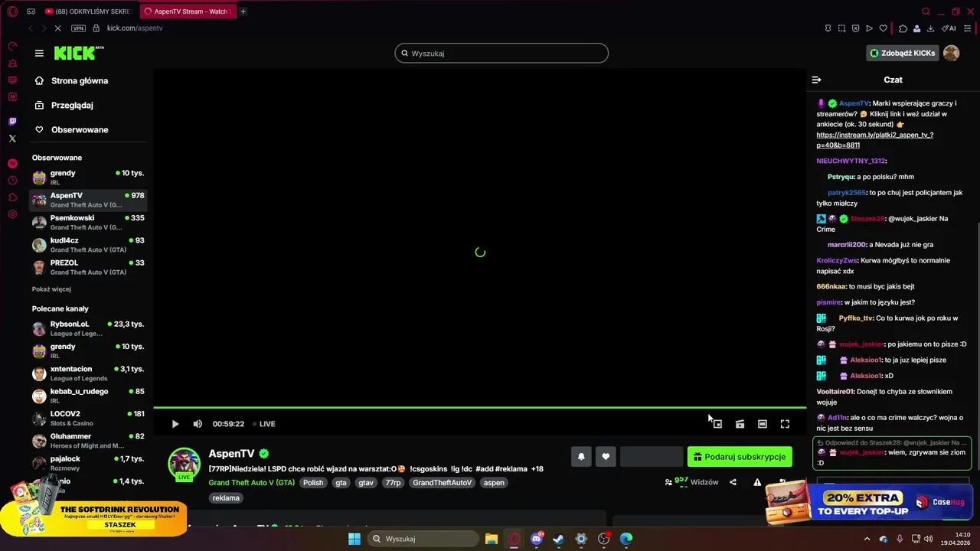This screenshot has width=980, height=551.
Task: Open grendy channel under Obserwowane
Action: pyautogui.click(x=88, y=178)
